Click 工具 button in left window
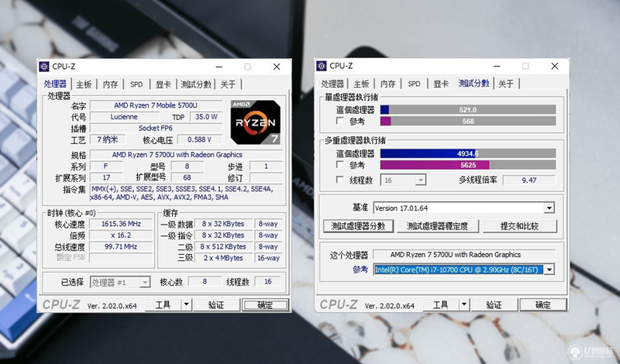Viewport: 620px width, 364px height. tap(164, 304)
